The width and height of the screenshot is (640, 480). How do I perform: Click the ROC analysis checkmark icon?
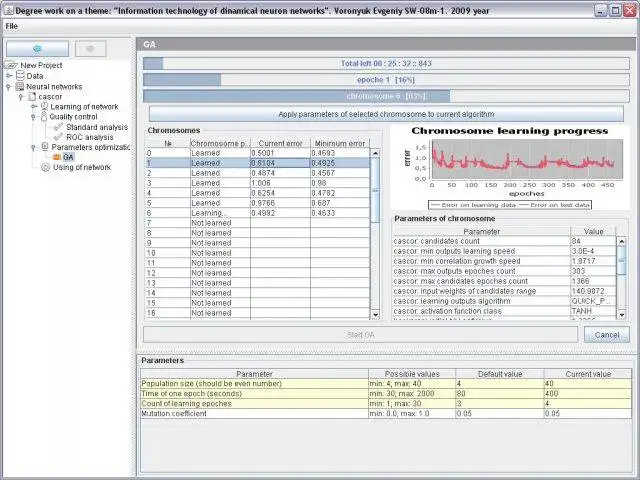(x=58, y=137)
